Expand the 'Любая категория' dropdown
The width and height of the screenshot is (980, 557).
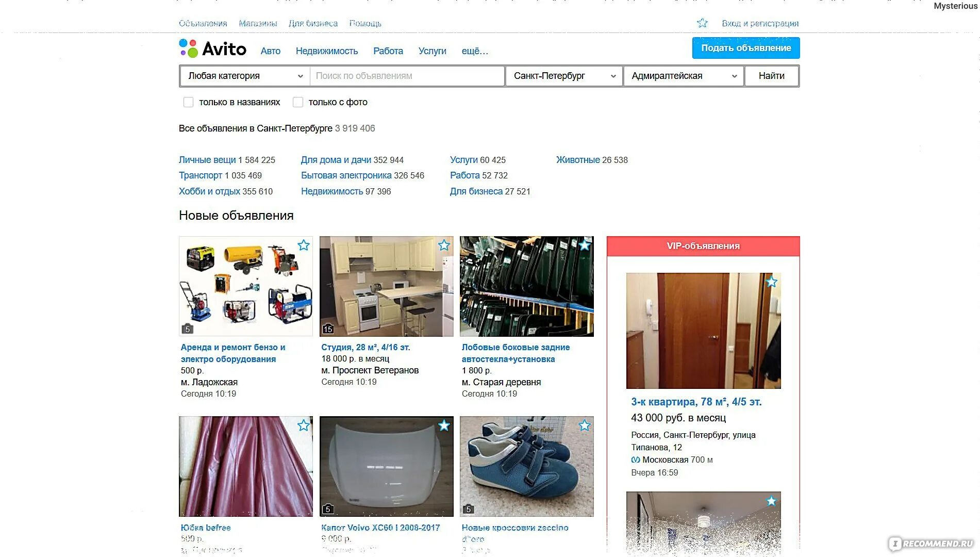[x=245, y=76]
